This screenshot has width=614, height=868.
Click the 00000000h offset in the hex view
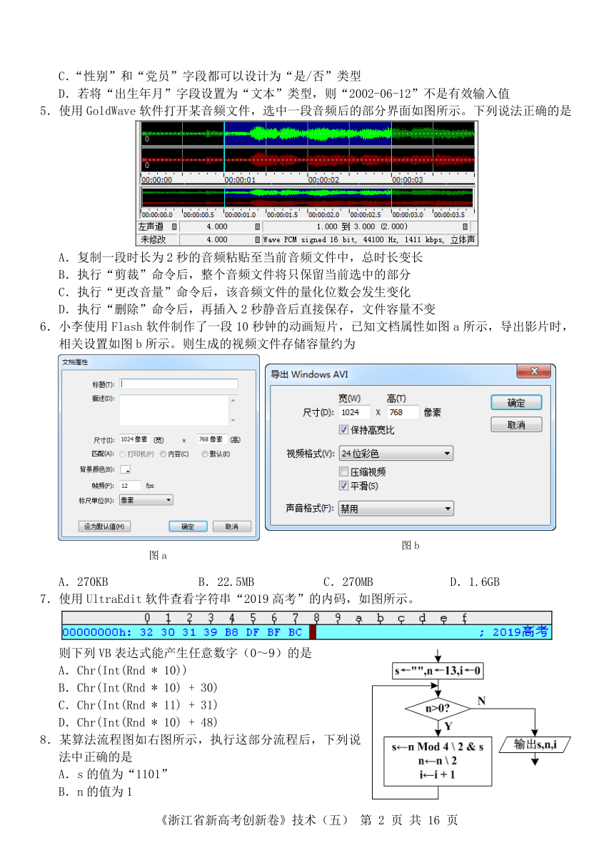tap(96, 632)
